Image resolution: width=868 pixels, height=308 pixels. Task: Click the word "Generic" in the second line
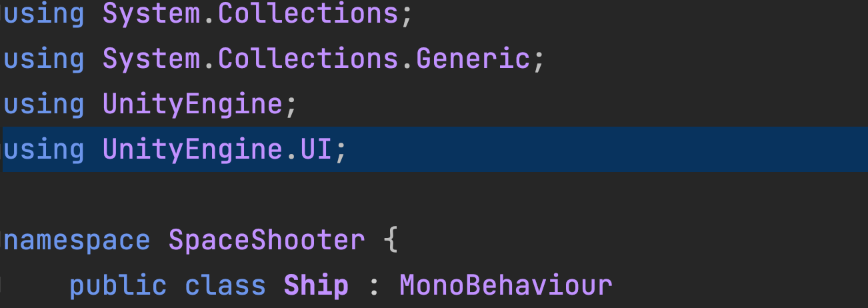click(473, 59)
